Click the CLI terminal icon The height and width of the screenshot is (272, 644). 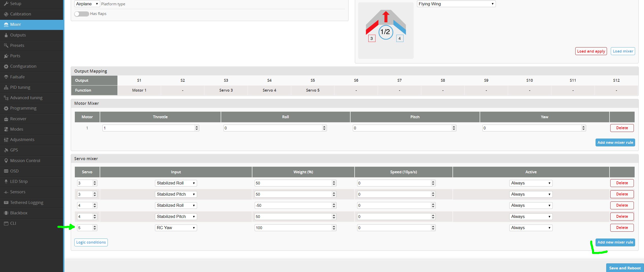[x=6, y=223]
